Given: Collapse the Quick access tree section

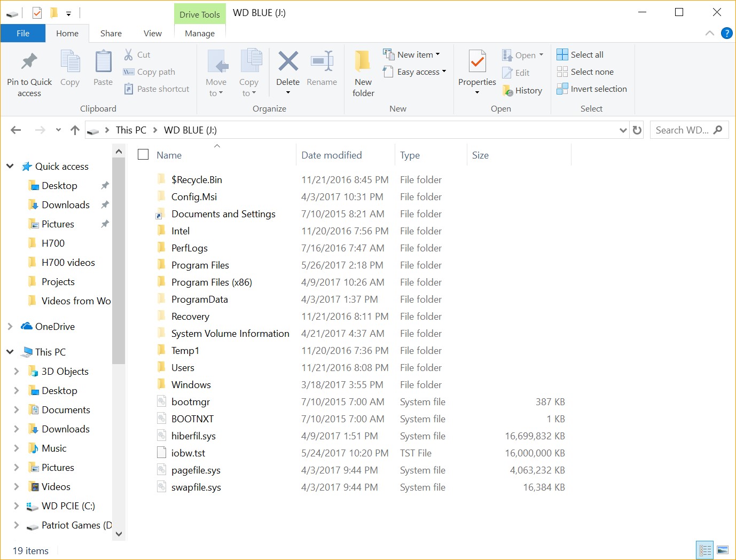Looking at the screenshot, I should coord(10,167).
